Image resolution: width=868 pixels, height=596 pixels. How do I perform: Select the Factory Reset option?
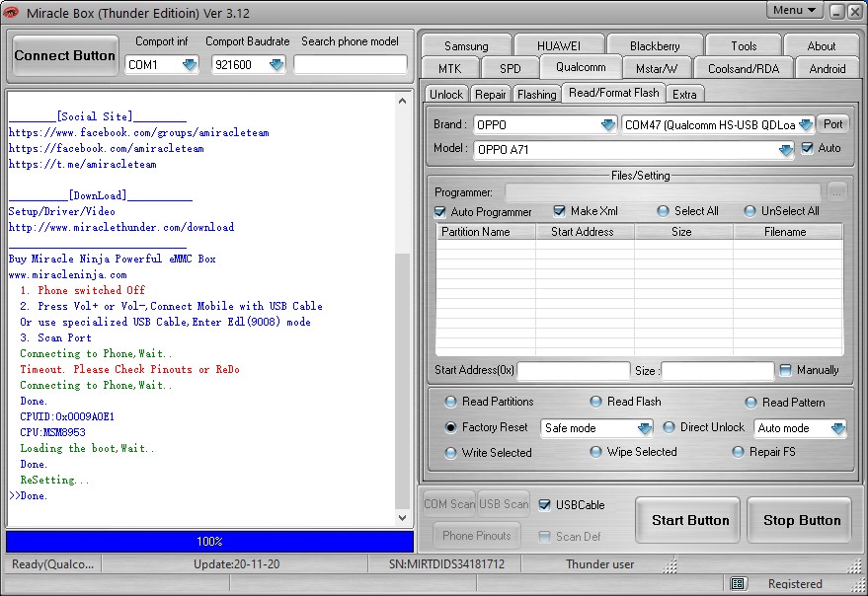[x=450, y=427]
